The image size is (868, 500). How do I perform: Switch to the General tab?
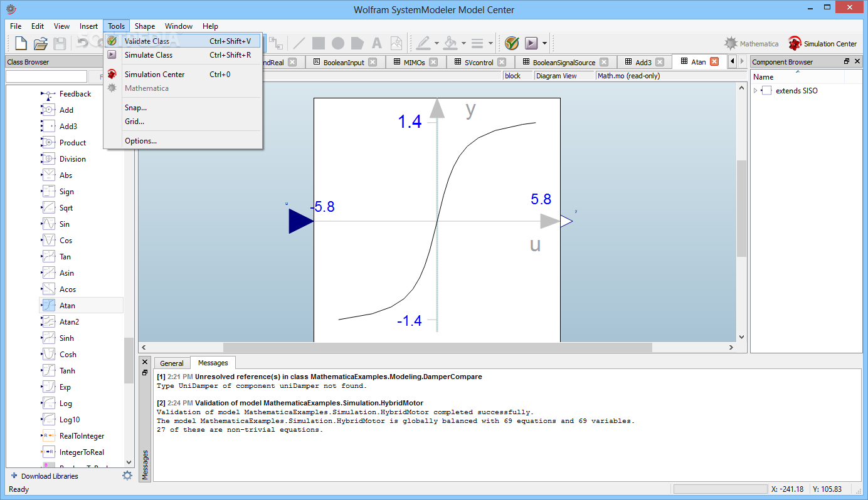(172, 363)
